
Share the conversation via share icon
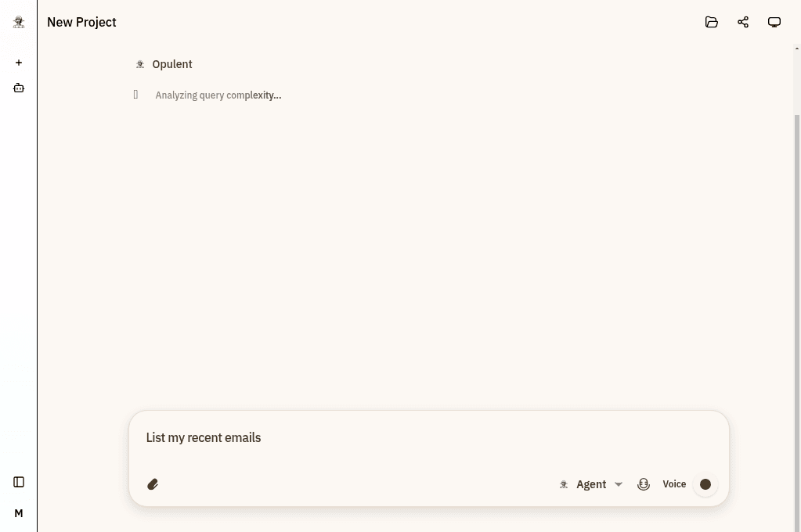(x=742, y=22)
